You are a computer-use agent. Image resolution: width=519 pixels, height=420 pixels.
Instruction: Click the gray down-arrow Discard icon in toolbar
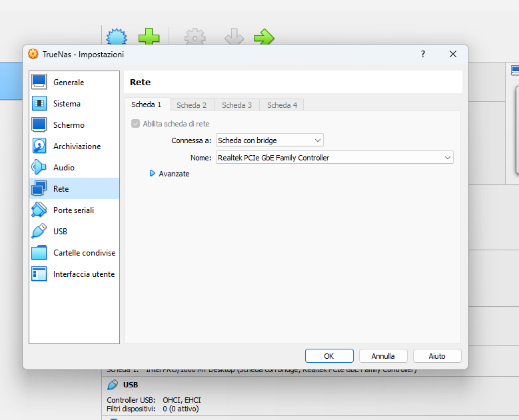click(x=234, y=37)
